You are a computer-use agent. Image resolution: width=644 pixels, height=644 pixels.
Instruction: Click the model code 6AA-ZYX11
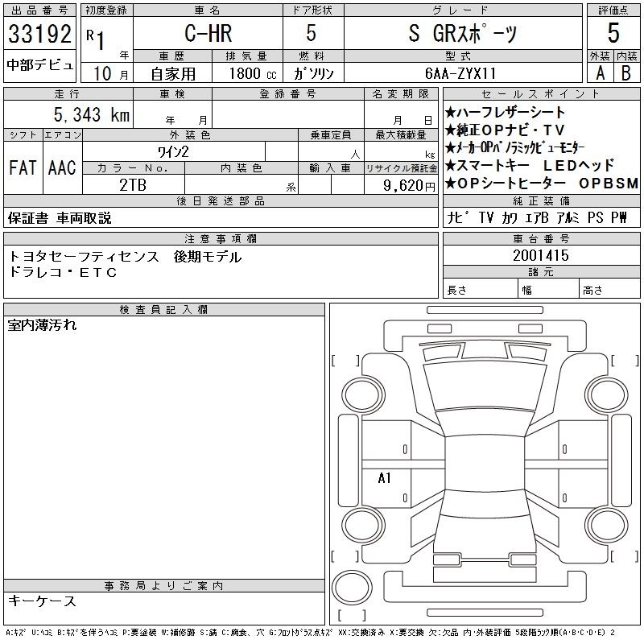click(x=460, y=73)
